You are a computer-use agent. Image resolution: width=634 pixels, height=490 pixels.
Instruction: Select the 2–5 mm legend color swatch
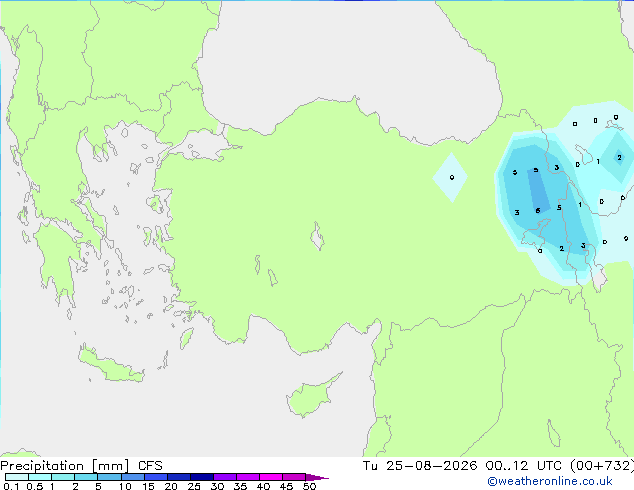pyautogui.click(x=86, y=477)
